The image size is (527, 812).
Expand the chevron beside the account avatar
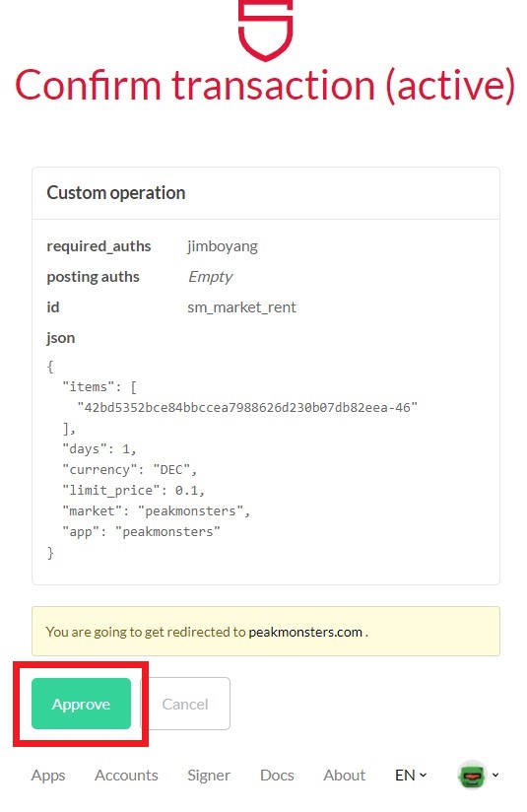click(x=495, y=776)
